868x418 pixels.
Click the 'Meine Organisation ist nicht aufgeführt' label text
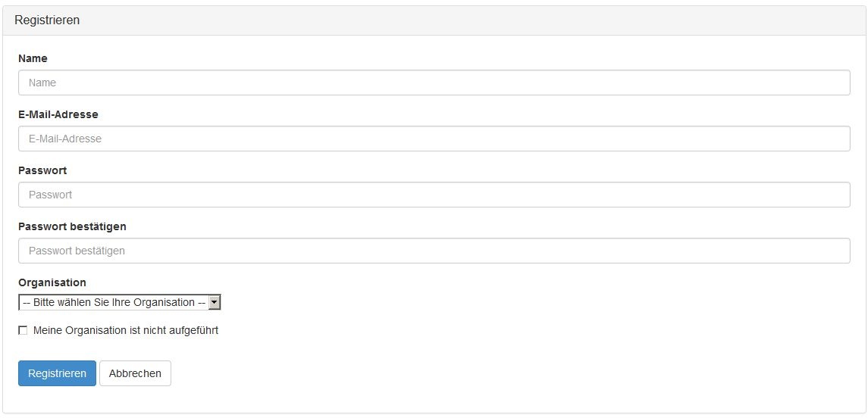click(x=126, y=330)
